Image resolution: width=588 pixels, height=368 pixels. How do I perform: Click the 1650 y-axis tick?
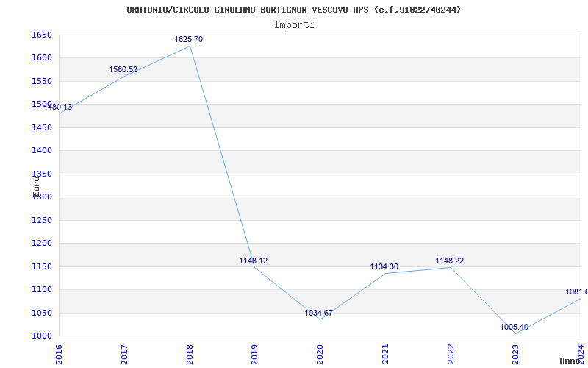click(42, 35)
